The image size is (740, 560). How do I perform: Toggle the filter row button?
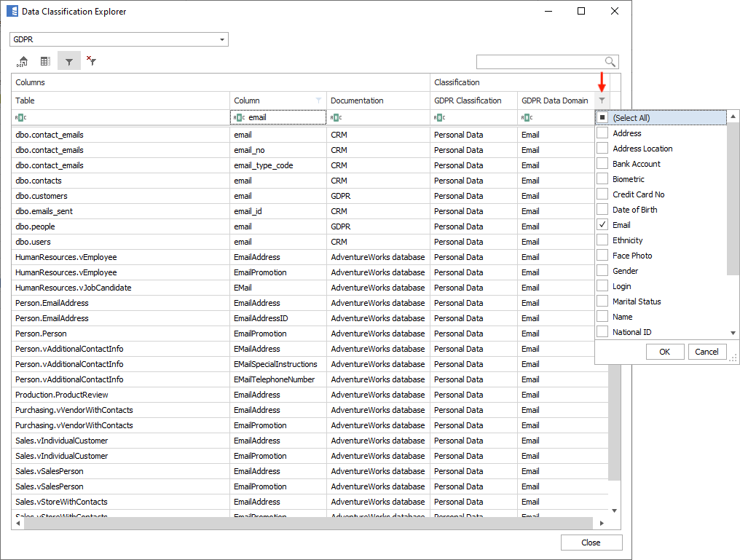pos(68,62)
